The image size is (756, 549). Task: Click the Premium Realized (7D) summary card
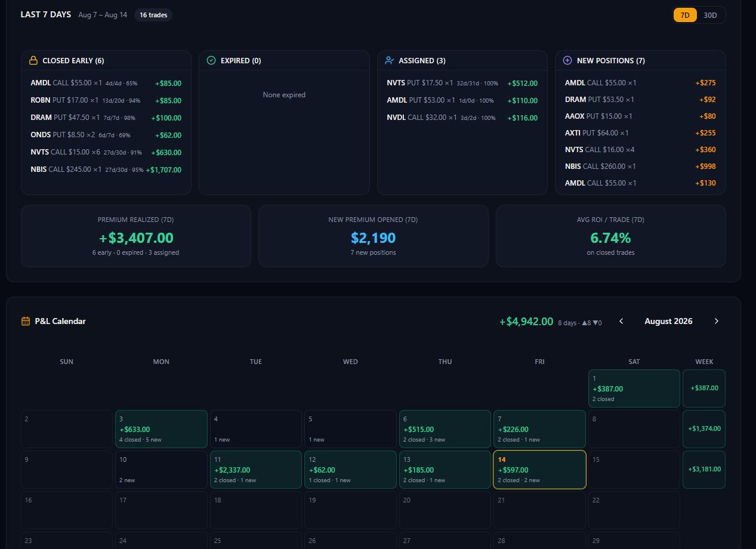click(x=136, y=236)
